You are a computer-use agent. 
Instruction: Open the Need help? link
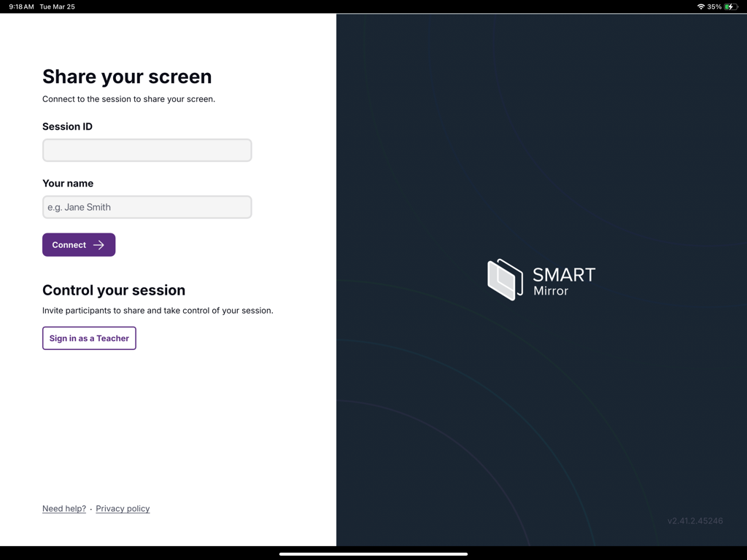pos(63,508)
